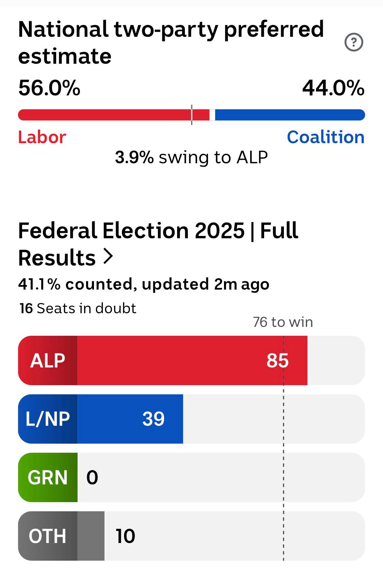Choose the grey OTH party label
The image size is (383, 588).
point(48,536)
